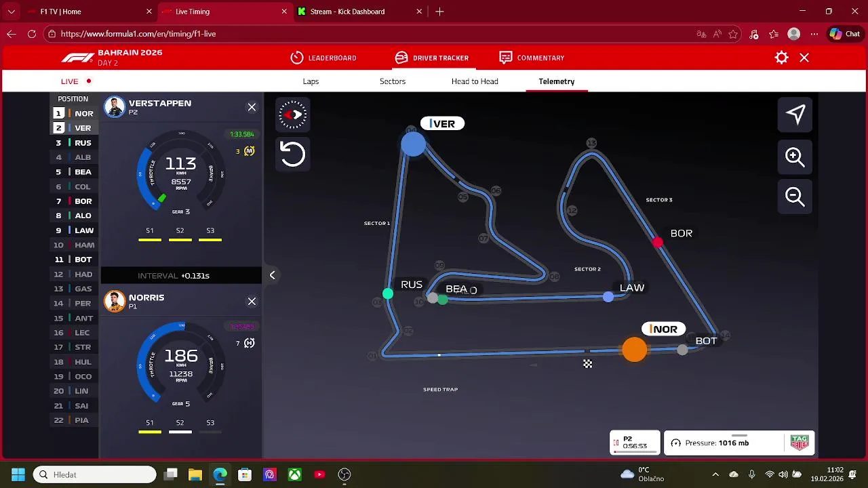Open the settings gear in F1 header
Screen dimensions: 868x488
click(x=781, y=58)
